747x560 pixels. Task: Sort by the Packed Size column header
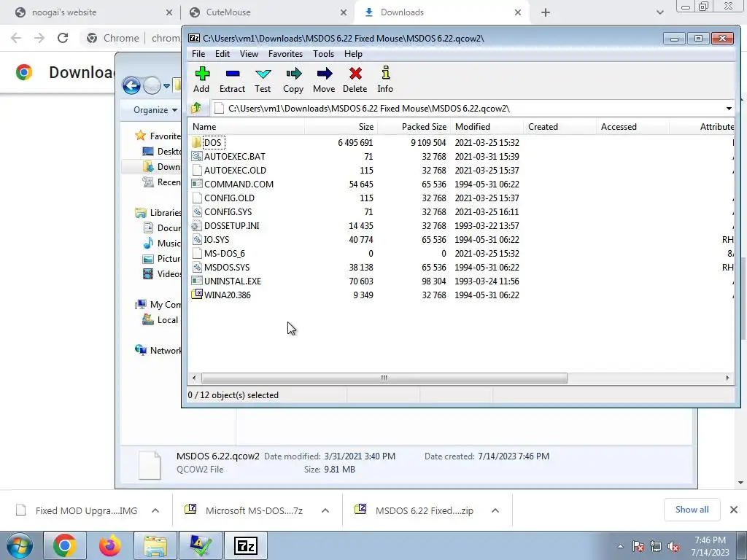(414, 127)
